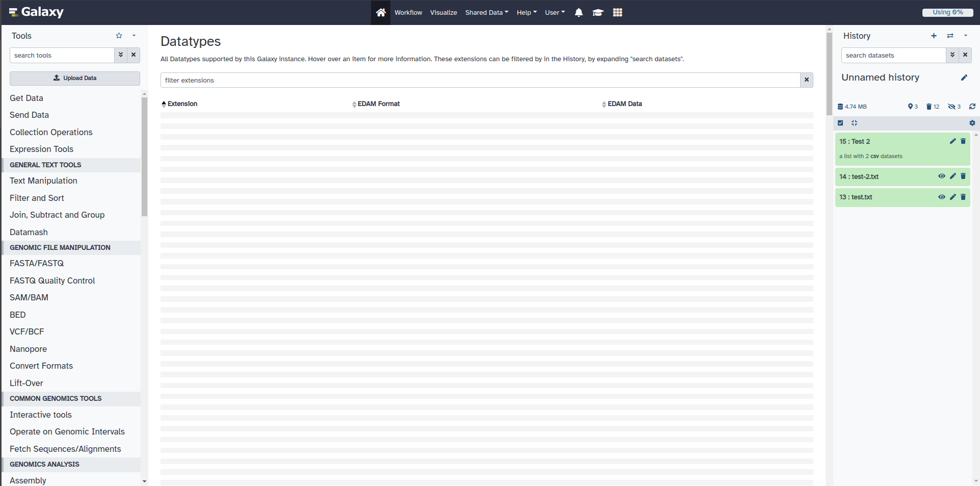Viewport: 980px width, 486px height.
Task: Open the Tools panel options dropdown
Action: coord(134,36)
